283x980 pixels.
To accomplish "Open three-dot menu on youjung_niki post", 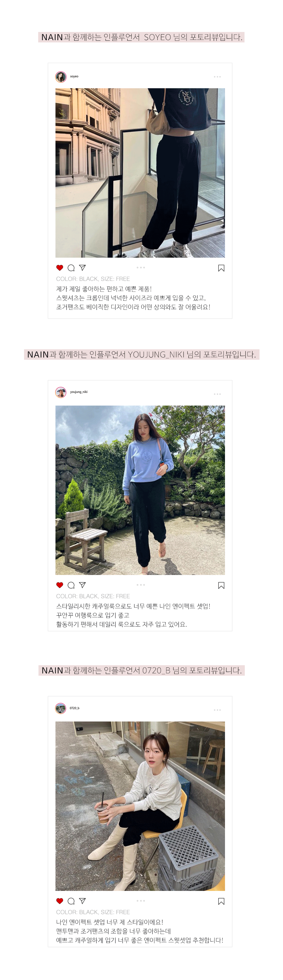I will (x=217, y=394).
